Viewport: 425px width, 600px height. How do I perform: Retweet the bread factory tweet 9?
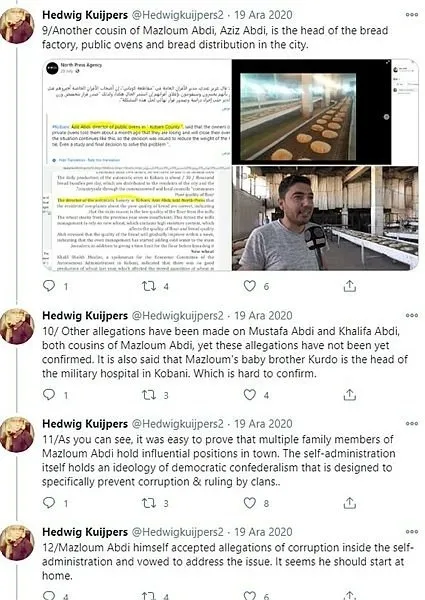148,286
